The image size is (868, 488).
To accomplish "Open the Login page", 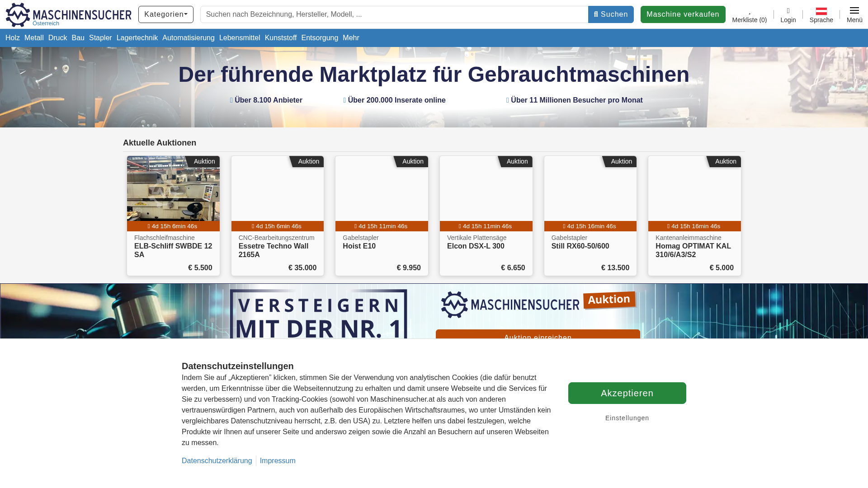I will click(x=788, y=15).
